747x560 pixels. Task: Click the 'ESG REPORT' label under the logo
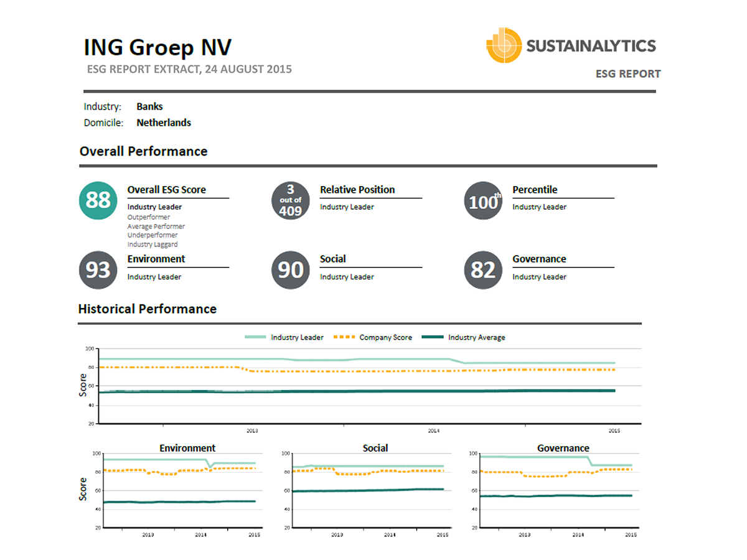point(628,74)
